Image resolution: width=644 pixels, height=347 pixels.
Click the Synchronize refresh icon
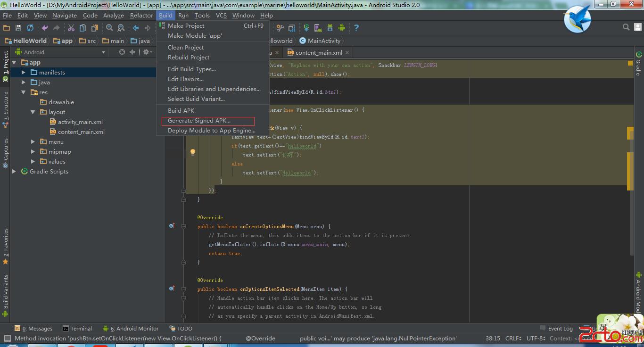click(x=30, y=28)
